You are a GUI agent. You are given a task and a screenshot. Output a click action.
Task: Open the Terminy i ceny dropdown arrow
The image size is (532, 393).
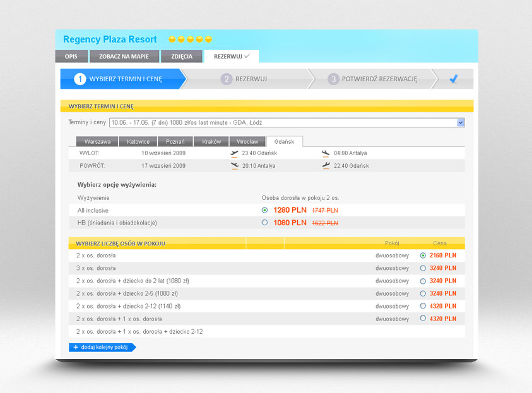click(x=461, y=123)
